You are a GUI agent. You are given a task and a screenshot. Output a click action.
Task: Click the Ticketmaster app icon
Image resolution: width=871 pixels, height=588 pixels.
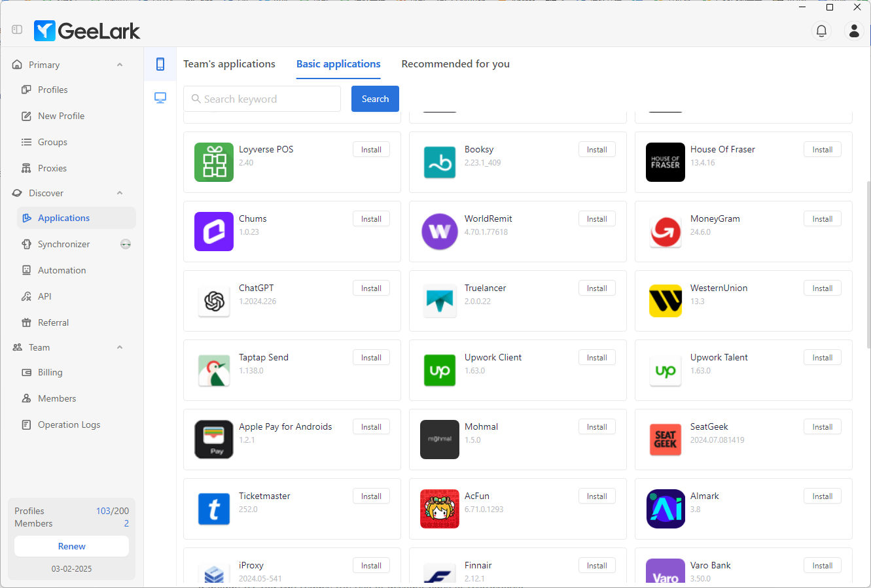214,509
